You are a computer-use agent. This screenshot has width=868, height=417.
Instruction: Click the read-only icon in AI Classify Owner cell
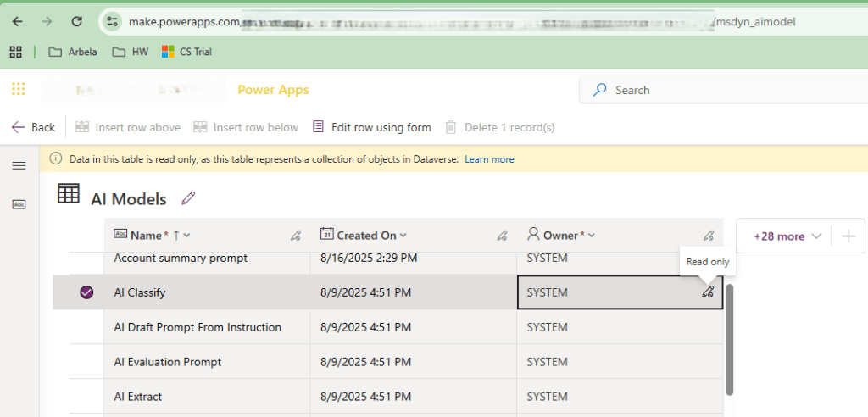tap(708, 292)
